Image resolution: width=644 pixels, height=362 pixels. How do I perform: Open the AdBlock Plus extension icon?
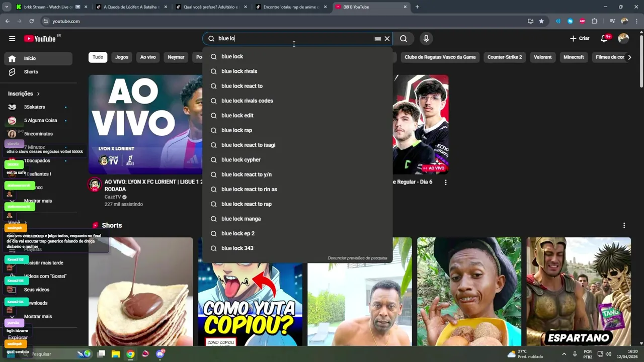(x=583, y=21)
